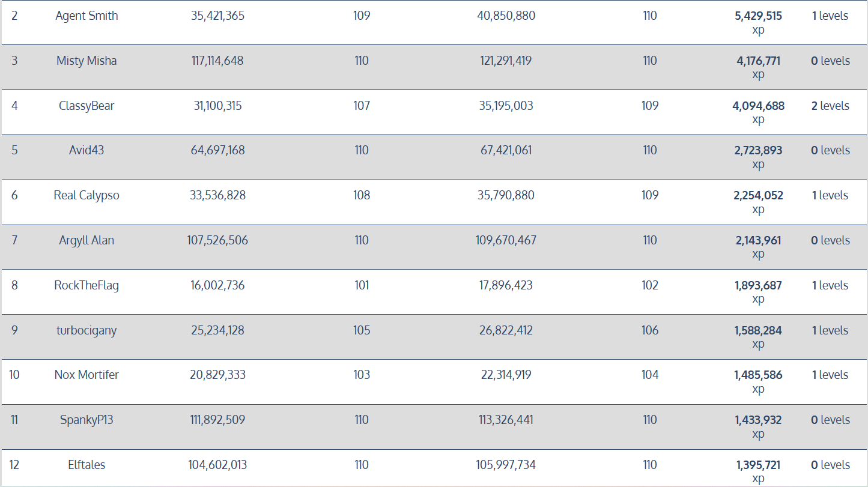This screenshot has width=868, height=487.
Task: Click the turbocigany player name
Action: pos(86,330)
